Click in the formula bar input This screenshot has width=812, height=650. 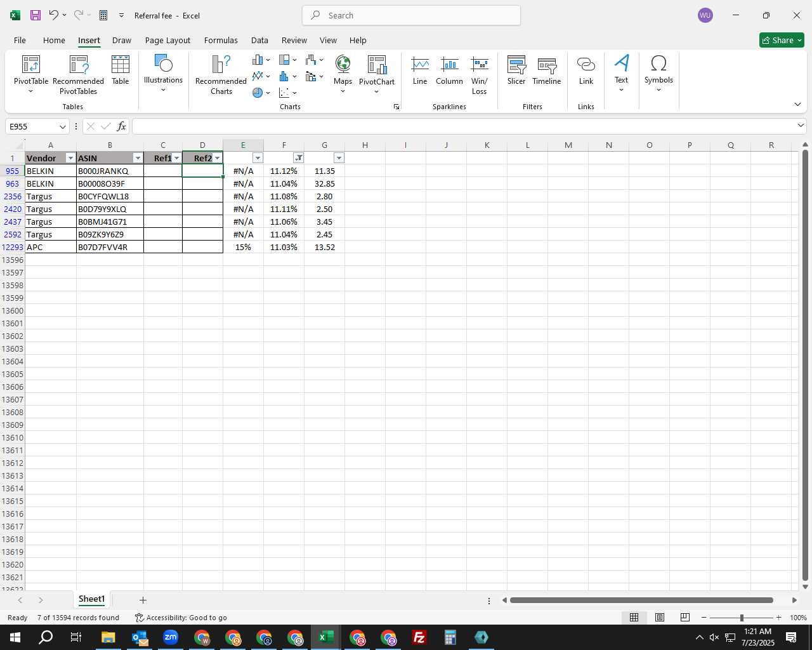point(464,126)
